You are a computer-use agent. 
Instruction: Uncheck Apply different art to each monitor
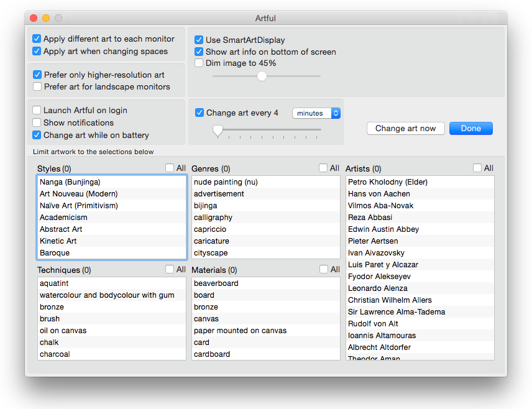click(37, 39)
